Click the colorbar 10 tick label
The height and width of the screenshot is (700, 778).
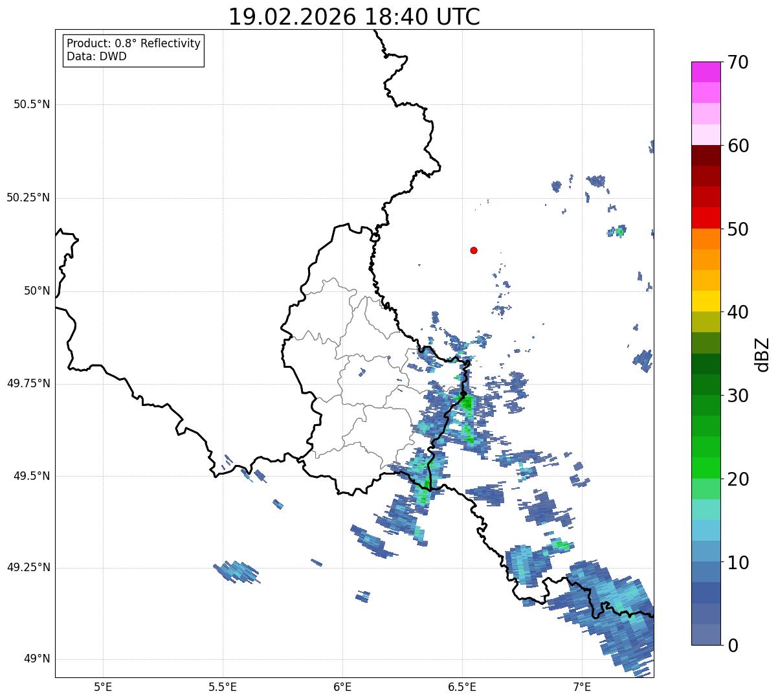coord(738,563)
